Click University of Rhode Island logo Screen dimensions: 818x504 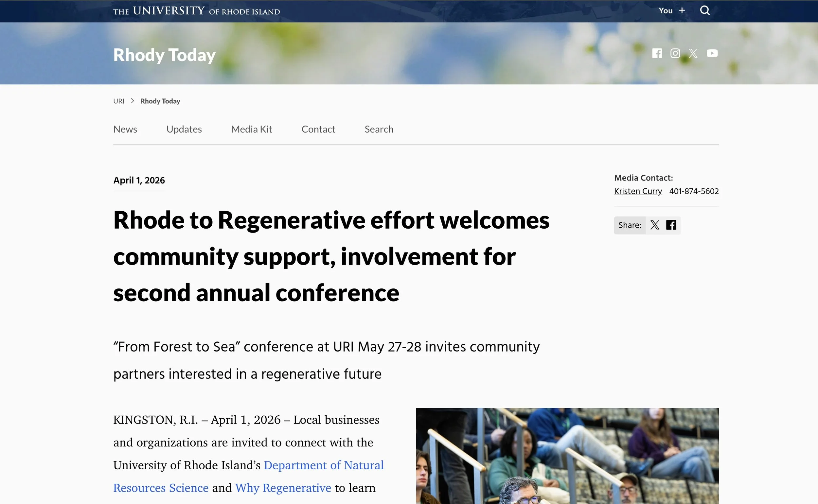(196, 11)
